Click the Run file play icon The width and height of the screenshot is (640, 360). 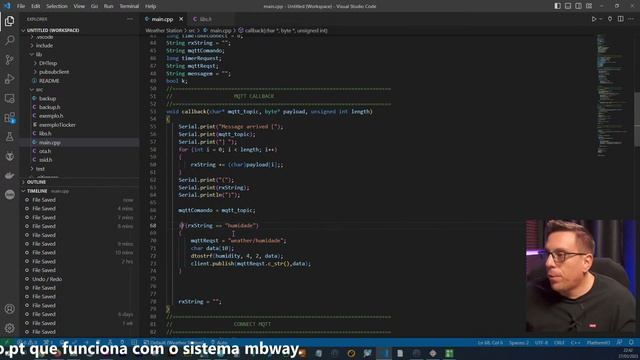[594, 19]
